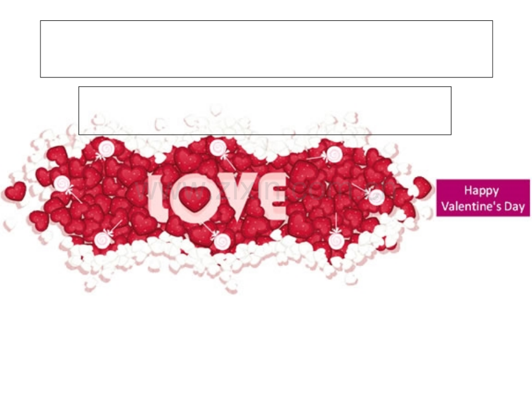Select the top-right lollipop on heart cluster
The width and height of the screenshot is (532, 399).
(x=335, y=154)
